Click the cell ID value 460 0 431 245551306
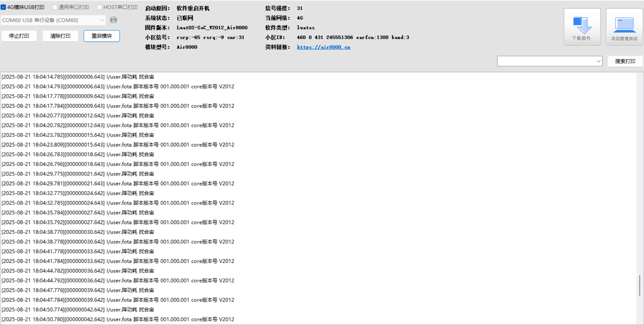The height and width of the screenshot is (325, 644). (x=325, y=37)
